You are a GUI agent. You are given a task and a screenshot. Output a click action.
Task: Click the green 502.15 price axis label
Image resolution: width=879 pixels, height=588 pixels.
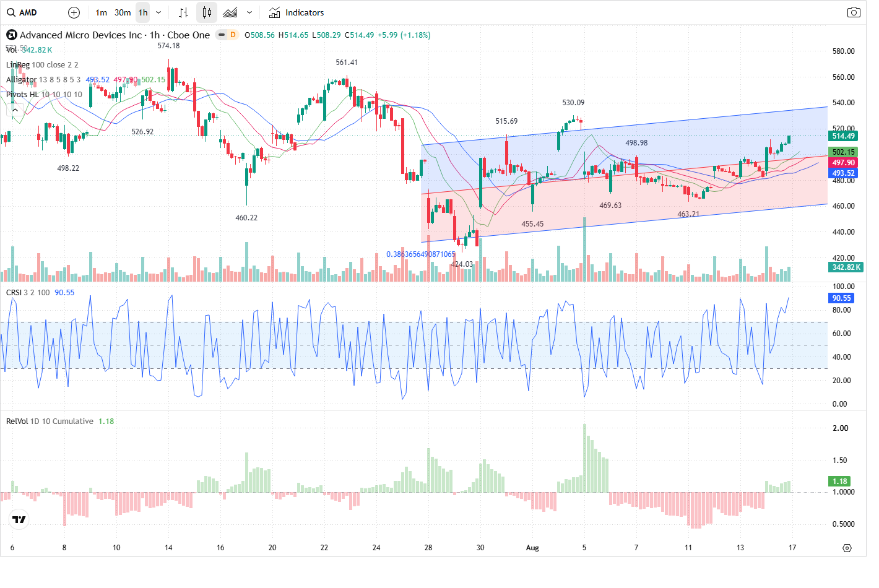pos(843,152)
